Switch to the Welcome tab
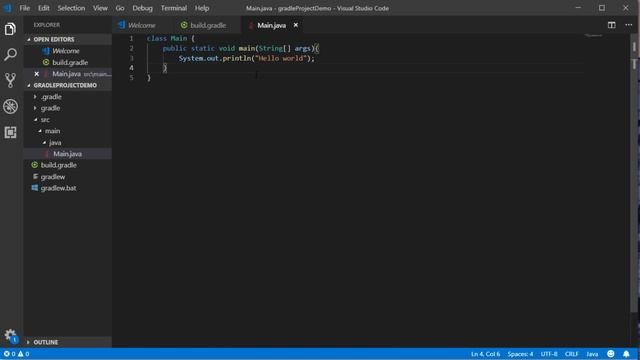This screenshot has height=360, width=640. click(x=142, y=25)
